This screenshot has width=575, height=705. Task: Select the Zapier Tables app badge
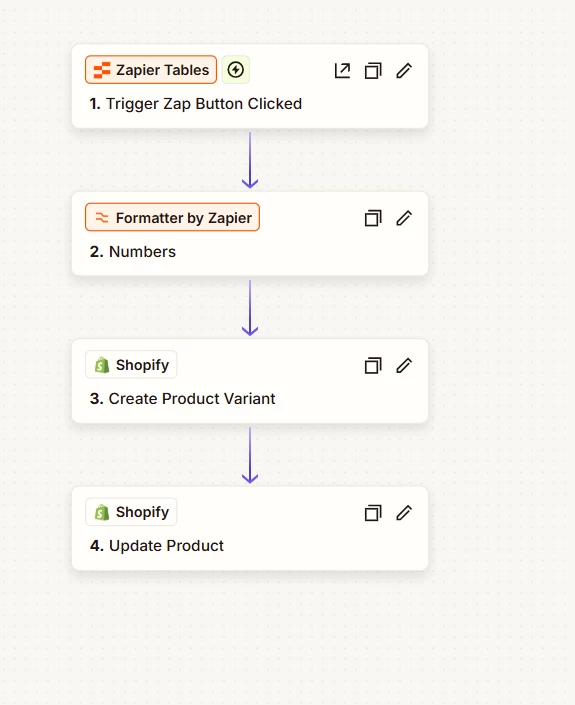(151, 70)
